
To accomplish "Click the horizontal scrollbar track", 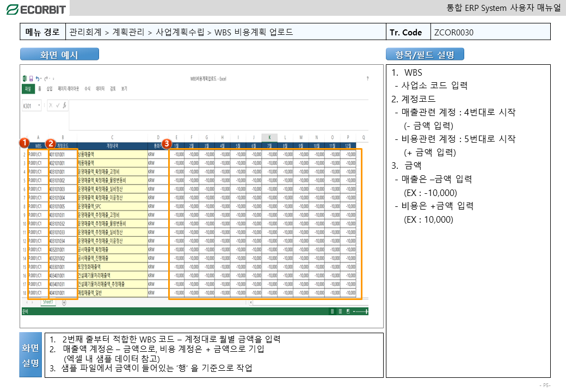I will [310, 303].
